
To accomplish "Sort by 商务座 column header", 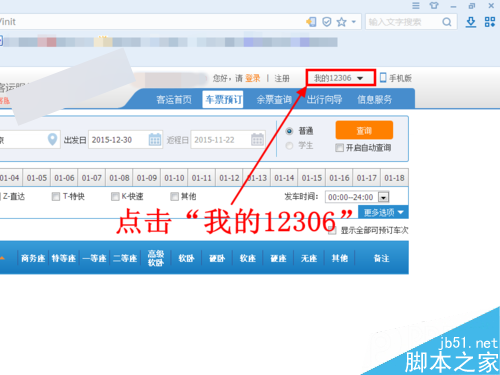I will point(33,258).
